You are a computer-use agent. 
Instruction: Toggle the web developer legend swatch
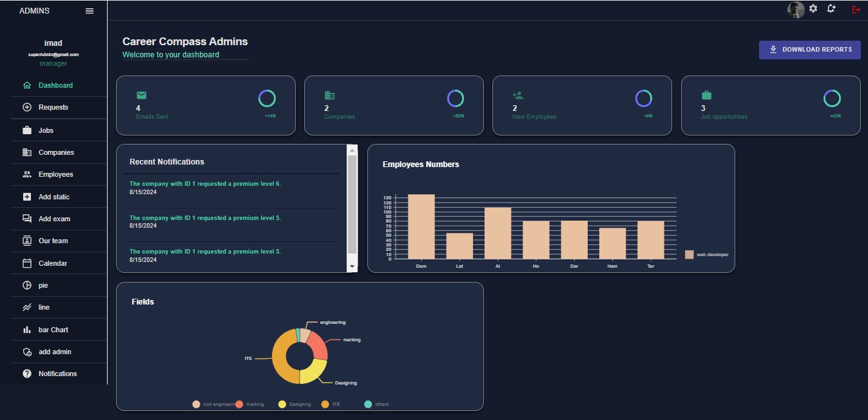[x=690, y=255]
